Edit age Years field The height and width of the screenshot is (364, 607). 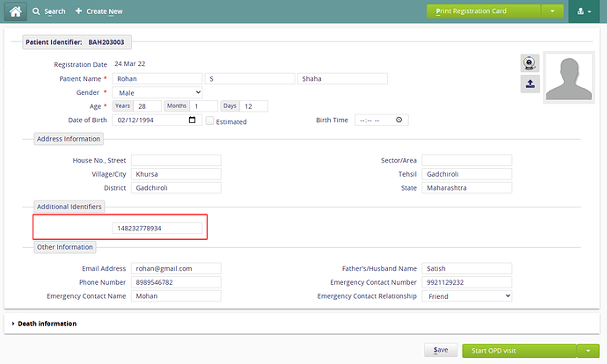[x=147, y=106]
